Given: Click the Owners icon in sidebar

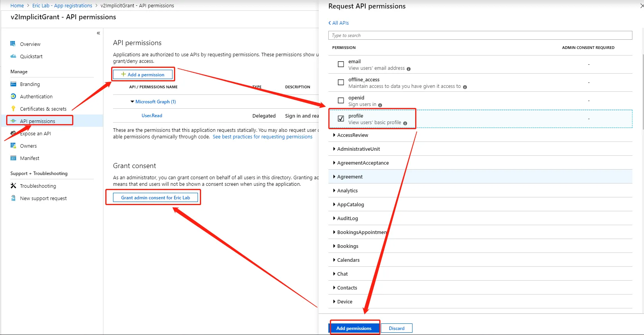Looking at the screenshot, I should click(13, 146).
